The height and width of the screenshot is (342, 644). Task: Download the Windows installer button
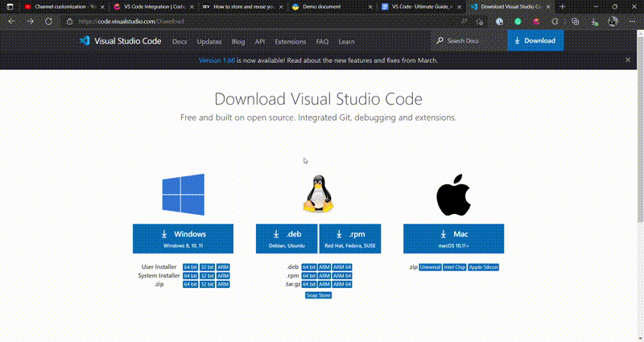(x=184, y=238)
